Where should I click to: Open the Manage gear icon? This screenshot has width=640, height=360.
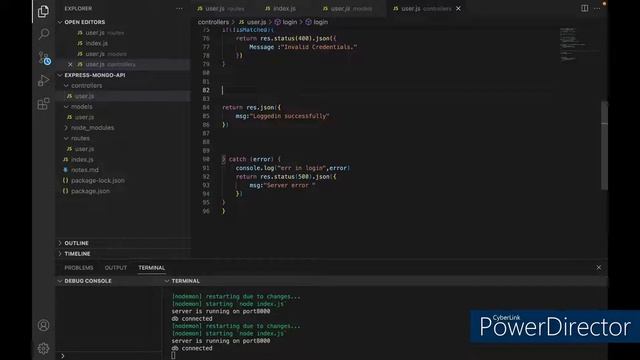[x=43, y=348]
